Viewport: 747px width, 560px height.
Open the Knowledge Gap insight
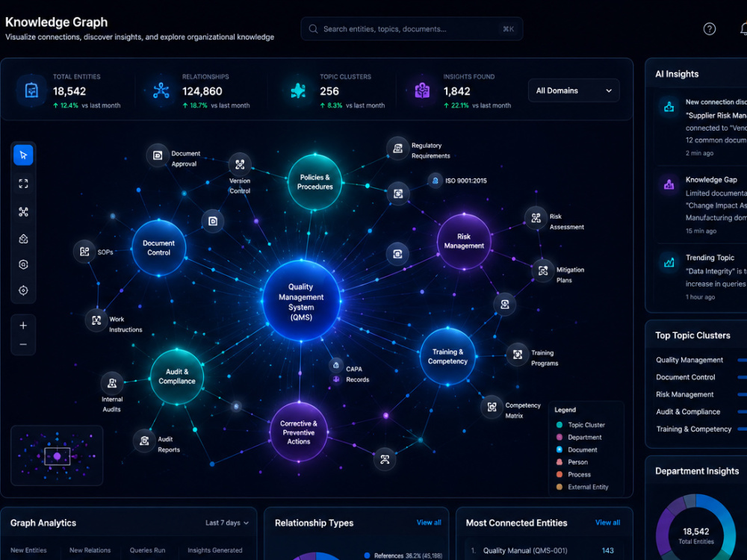click(701, 205)
